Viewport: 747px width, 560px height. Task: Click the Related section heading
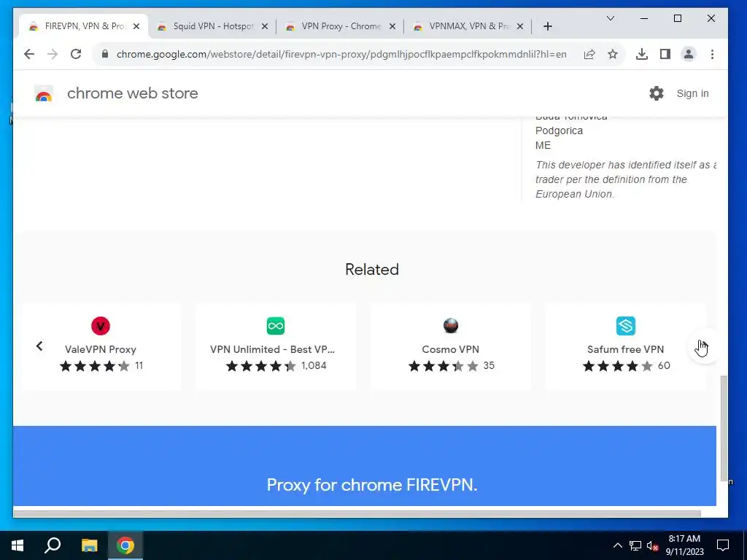tap(371, 270)
